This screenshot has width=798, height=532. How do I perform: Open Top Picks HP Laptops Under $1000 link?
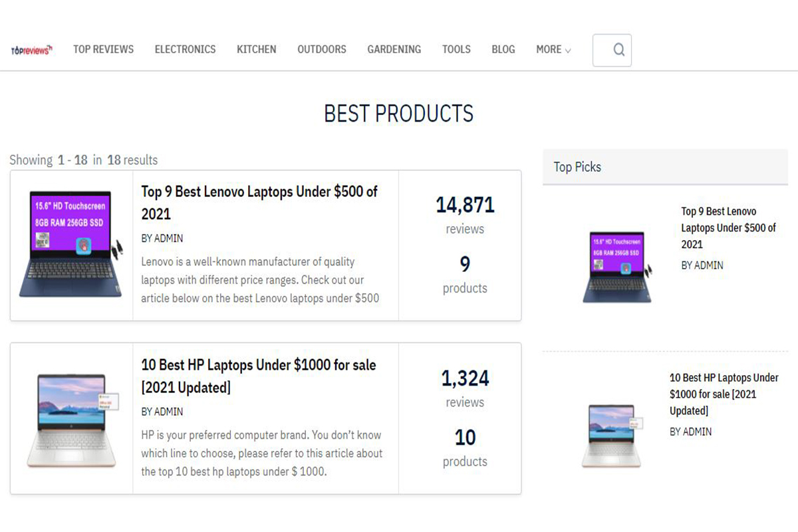coord(724,394)
